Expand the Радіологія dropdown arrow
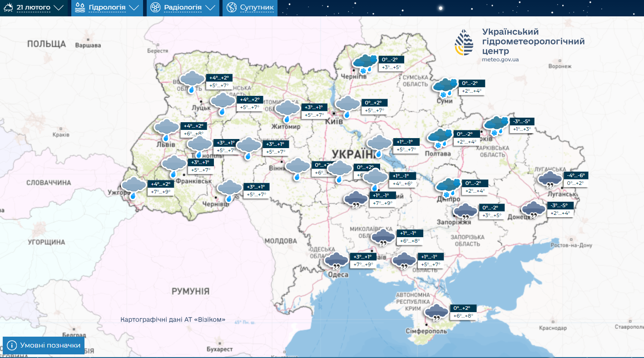Viewport: 644px width, 358px height. [x=209, y=8]
